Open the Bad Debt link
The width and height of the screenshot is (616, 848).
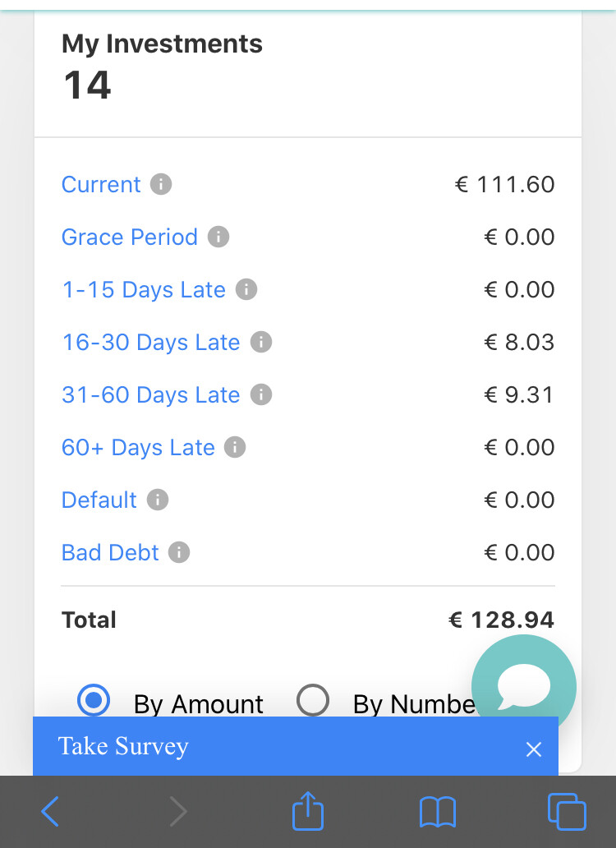110,552
